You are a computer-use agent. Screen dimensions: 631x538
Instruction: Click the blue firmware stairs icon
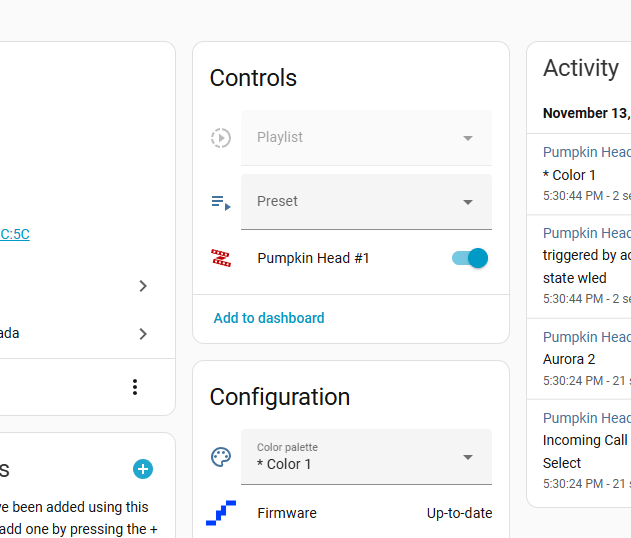221,513
